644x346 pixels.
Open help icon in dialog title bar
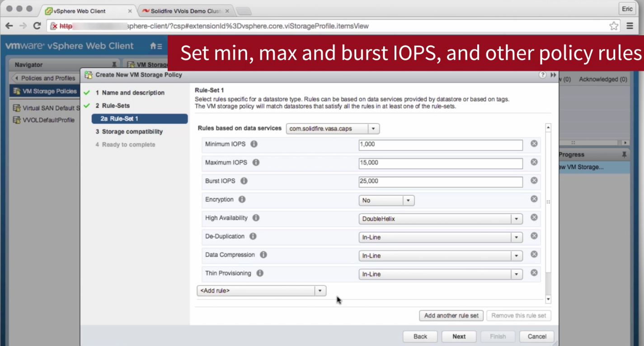point(543,75)
